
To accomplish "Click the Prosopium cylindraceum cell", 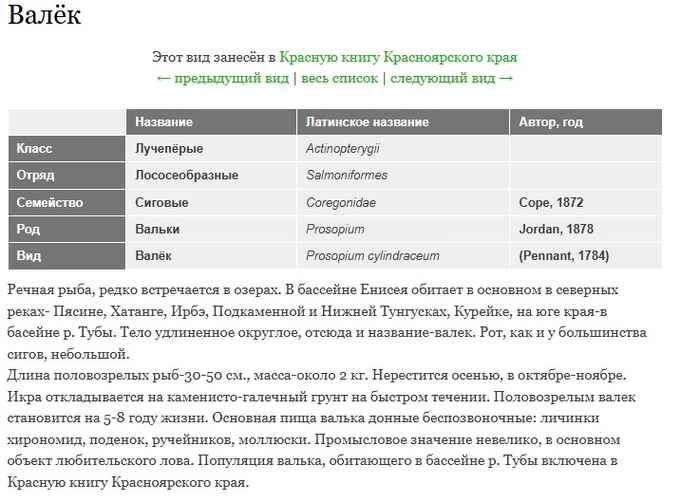I will (x=403, y=256).
